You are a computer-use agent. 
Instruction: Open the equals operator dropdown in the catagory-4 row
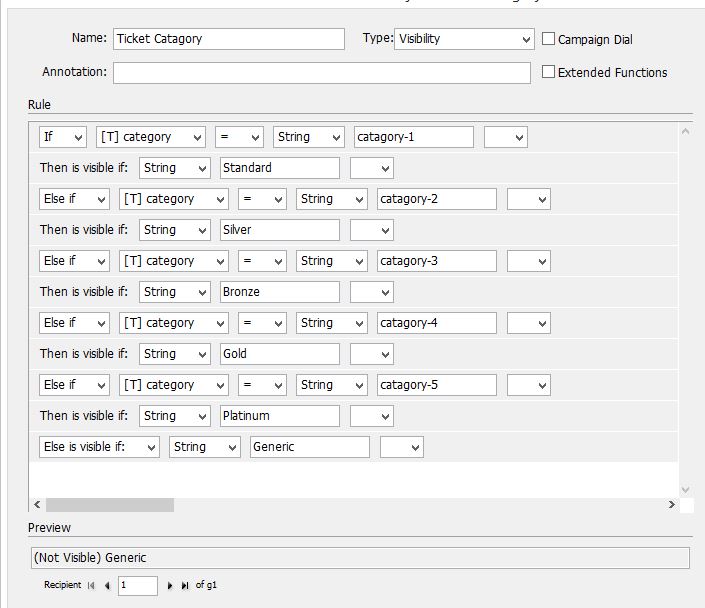[x=262, y=323]
